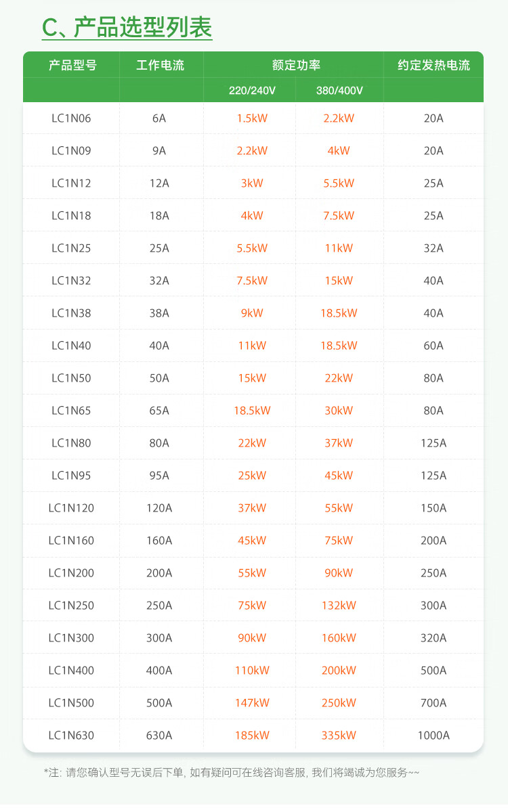This screenshot has width=508, height=812.
Task: Click the LC1N120 model cell
Action: 71,508
